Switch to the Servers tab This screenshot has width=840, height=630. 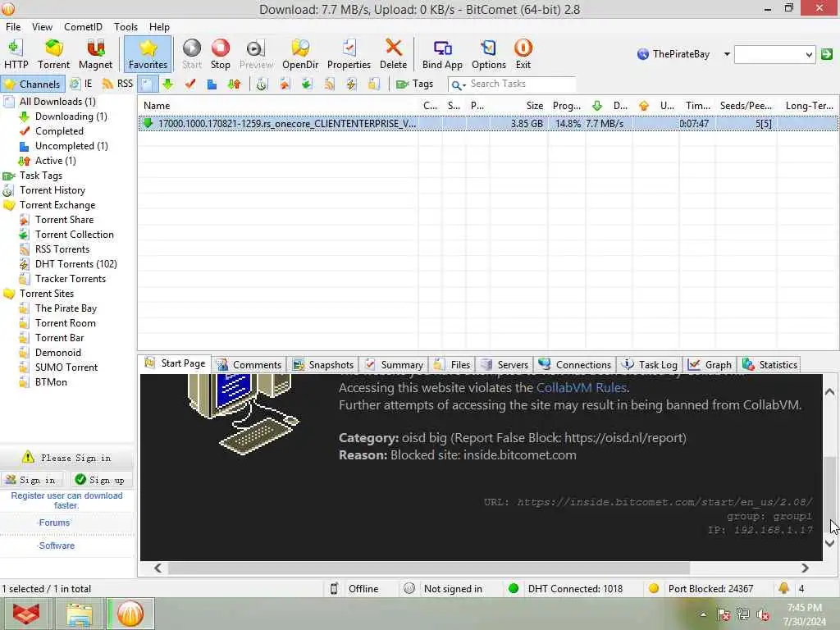tap(504, 365)
